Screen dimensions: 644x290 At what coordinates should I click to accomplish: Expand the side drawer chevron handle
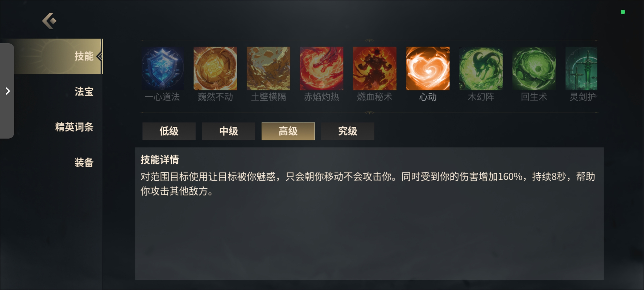click(x=7, y=91)
